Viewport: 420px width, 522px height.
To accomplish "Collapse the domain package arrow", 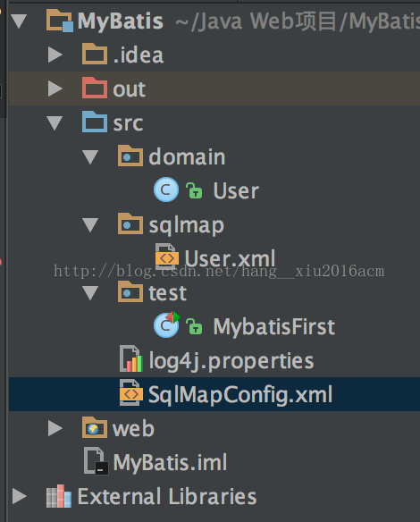I will (x=90, y=157).
